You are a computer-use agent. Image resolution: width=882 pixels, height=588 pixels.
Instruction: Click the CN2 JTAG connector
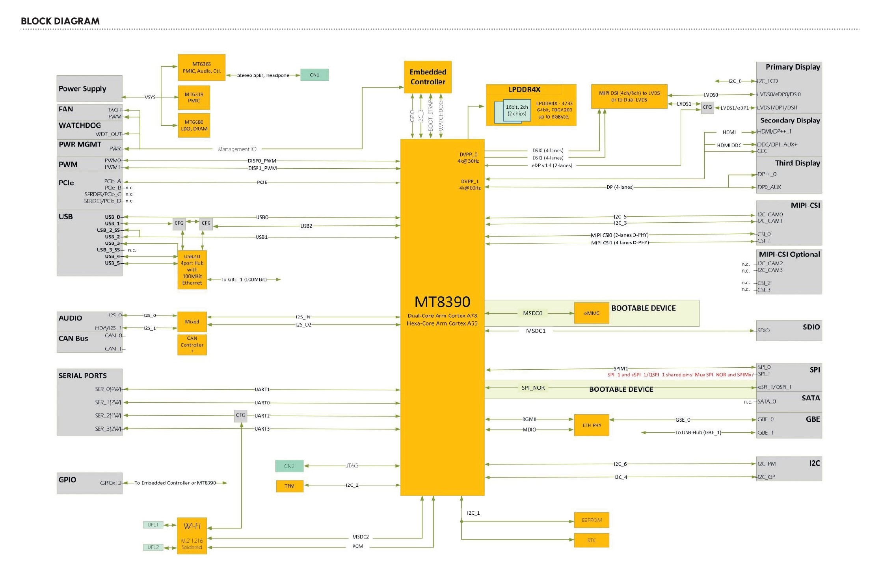pyautogui.click(x=290, y=465)
